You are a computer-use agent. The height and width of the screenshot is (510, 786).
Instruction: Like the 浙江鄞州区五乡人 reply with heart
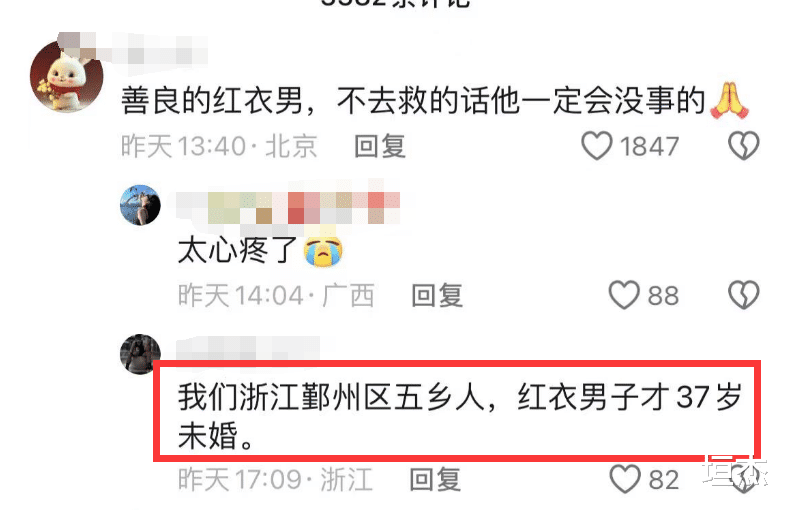tap(625, 479)
